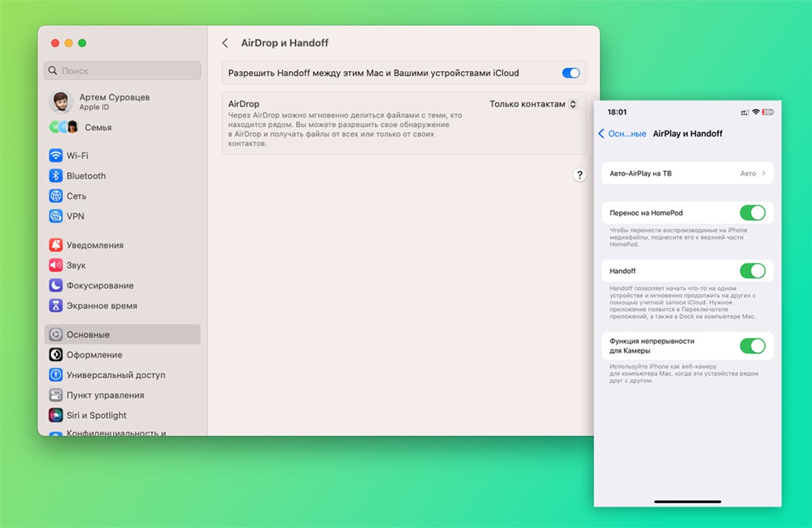Click the iPhone cellular signal icon

point(745,112)
